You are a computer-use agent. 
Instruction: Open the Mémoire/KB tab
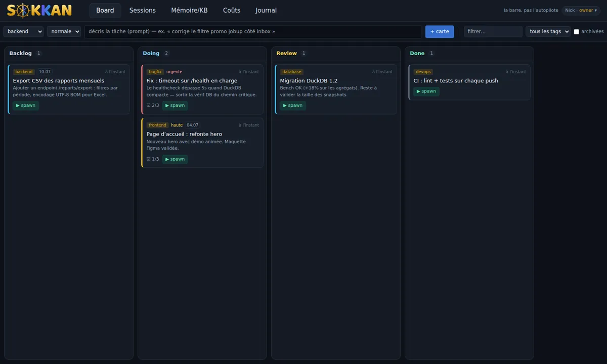[189, 10]
